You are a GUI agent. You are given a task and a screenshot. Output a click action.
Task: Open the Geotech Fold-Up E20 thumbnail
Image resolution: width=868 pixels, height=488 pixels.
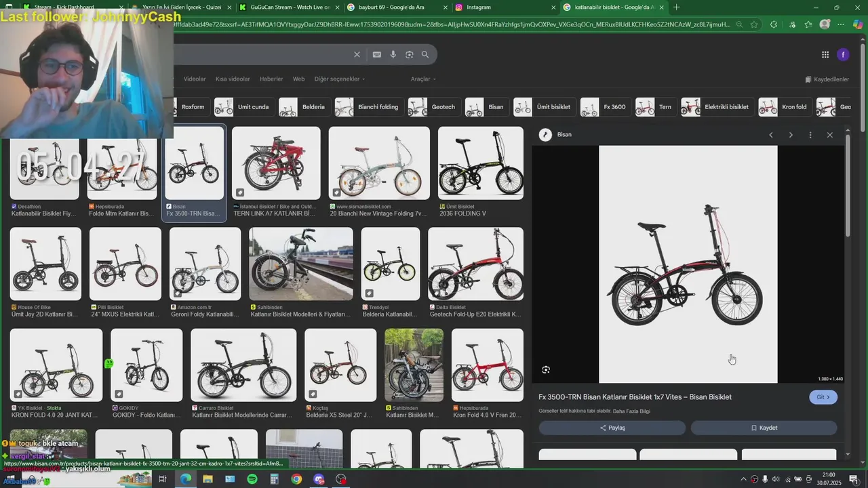pos(475,264)
